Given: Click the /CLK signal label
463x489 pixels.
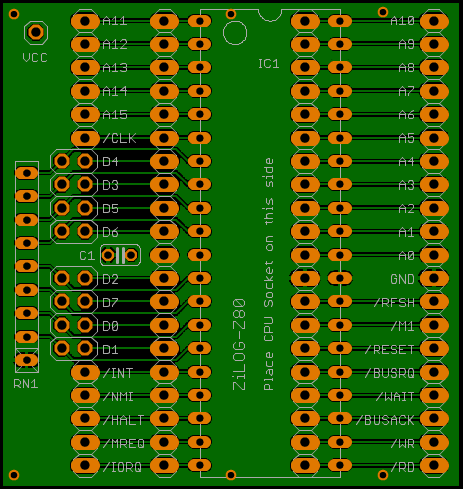Looking at the screenshot, I should (x=119, y=138).
